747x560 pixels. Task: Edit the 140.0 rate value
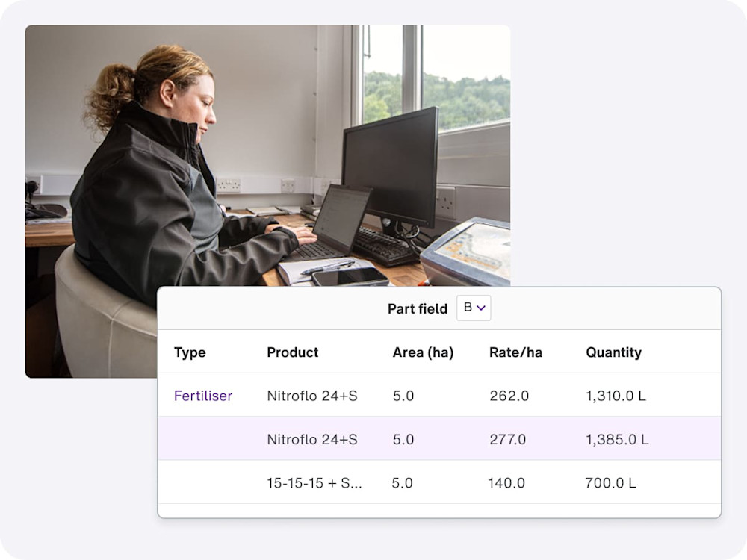[x=506, y=483]
